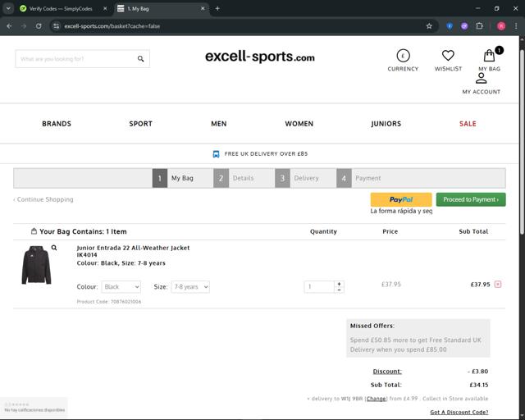Increase jacket quantity with plus stepper

(339, 284)
